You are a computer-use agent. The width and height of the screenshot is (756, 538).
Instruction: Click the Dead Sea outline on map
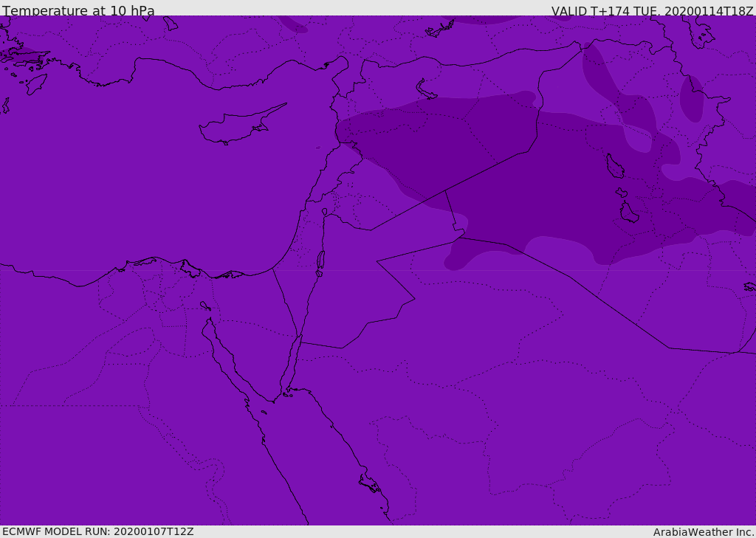pos(320,263)
